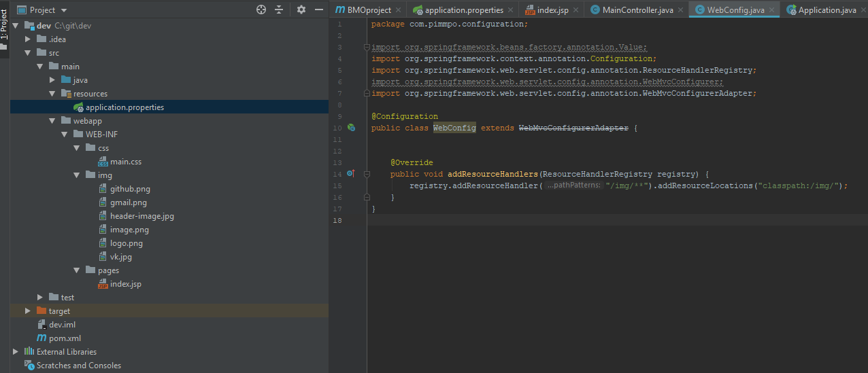
Task: Click the Scratches and Consoles icon
Action: [29, 366]
